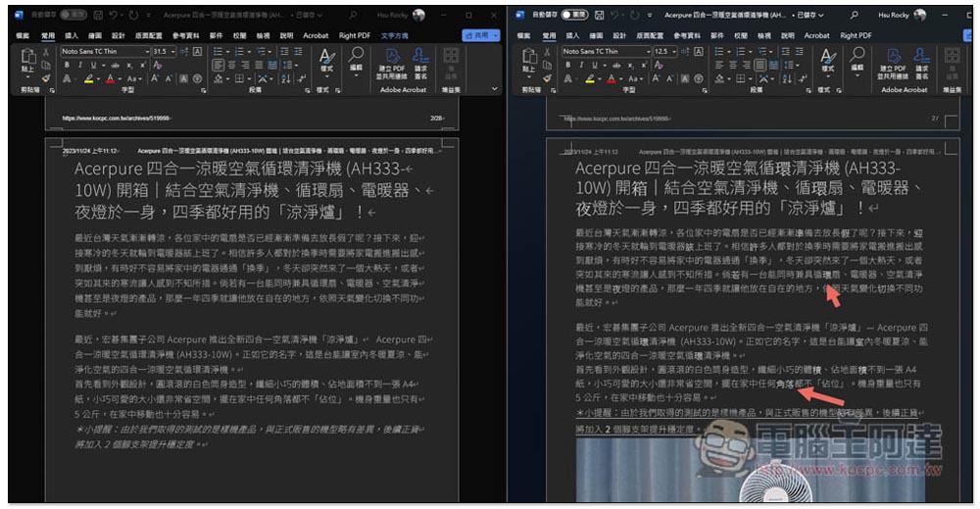Image resolution: width=980 pixels, height=509 pixels.
Task: Open 檔案 tab in left window
Action: 24,35
